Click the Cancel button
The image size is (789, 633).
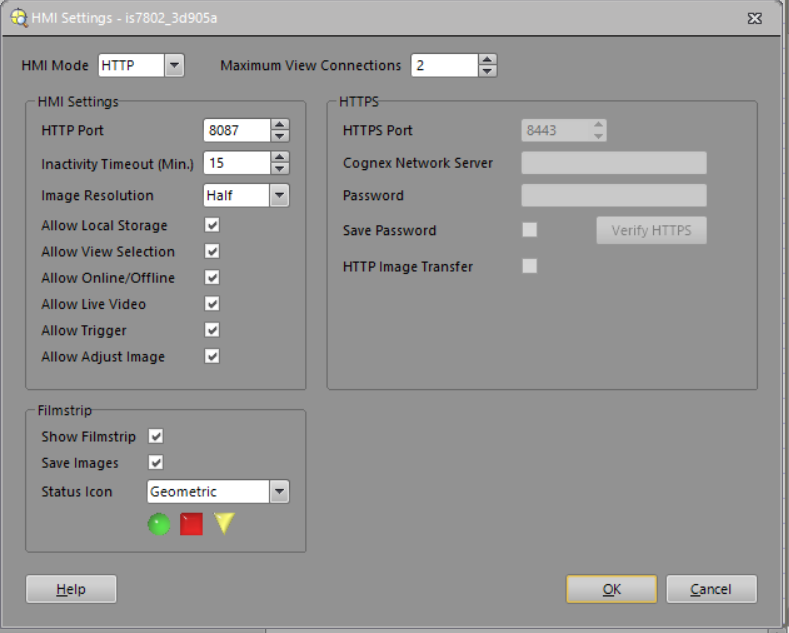[x=711, y=589]
